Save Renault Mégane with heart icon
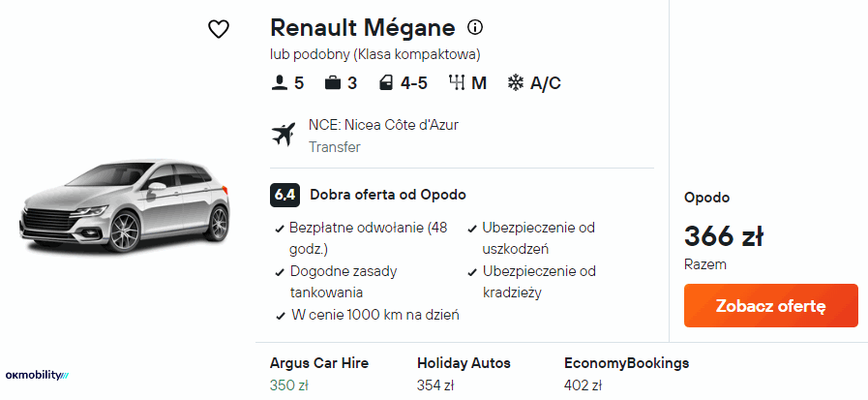Viewport: 868px width, 400px height. (x=219, y=29)
